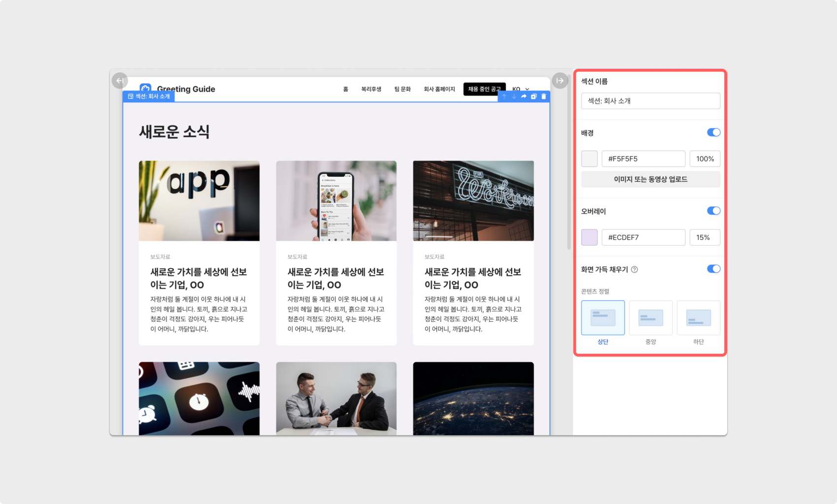The width and height of the screenshot is (837, 504).
Task: Move section down with the down arrow
Action: coord(514,96)
